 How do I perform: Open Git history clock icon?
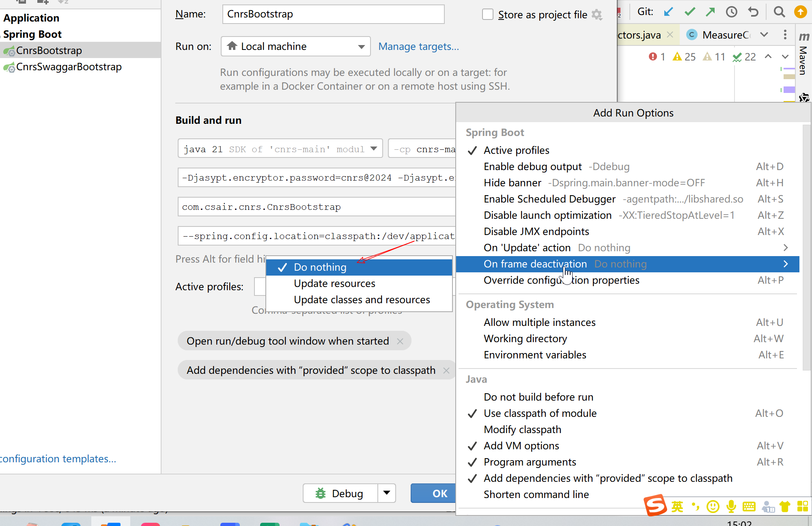[x=731, y=12]
